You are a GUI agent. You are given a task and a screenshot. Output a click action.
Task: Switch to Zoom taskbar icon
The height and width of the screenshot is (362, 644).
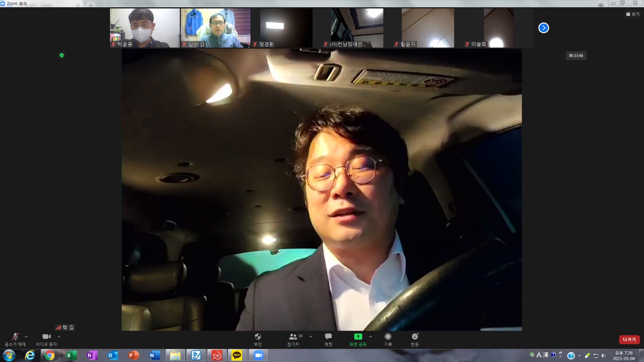tap(258, 356)
